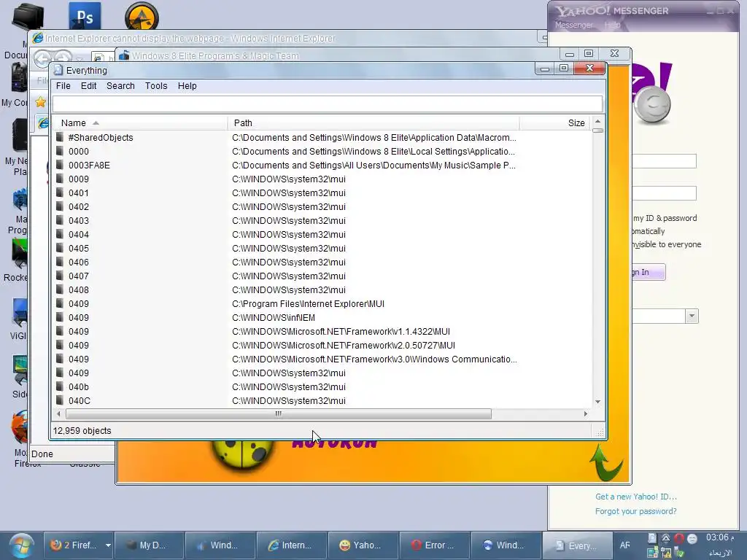Open the Search menu in Everything
Image resolution: width=747 pixels, height=560 pixels.
[120, 86]
